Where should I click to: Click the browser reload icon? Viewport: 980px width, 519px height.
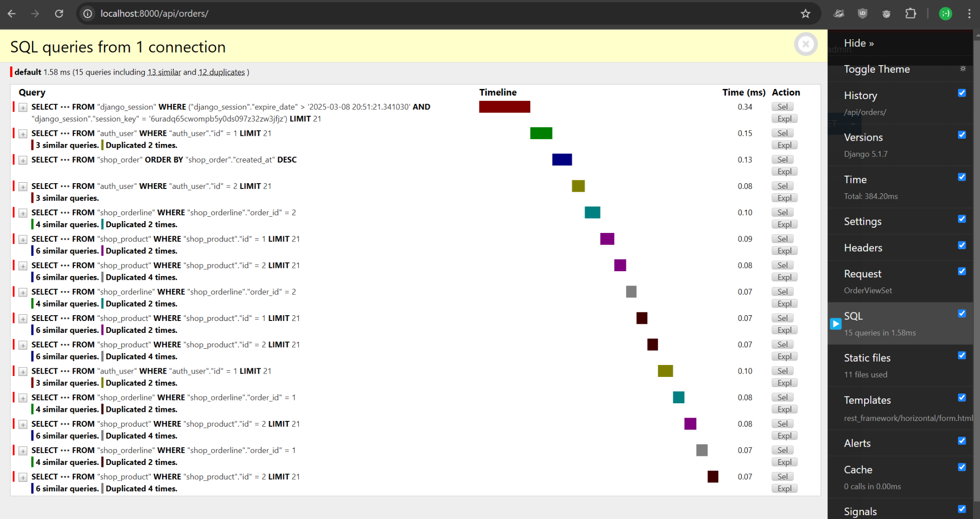(59, 13)
